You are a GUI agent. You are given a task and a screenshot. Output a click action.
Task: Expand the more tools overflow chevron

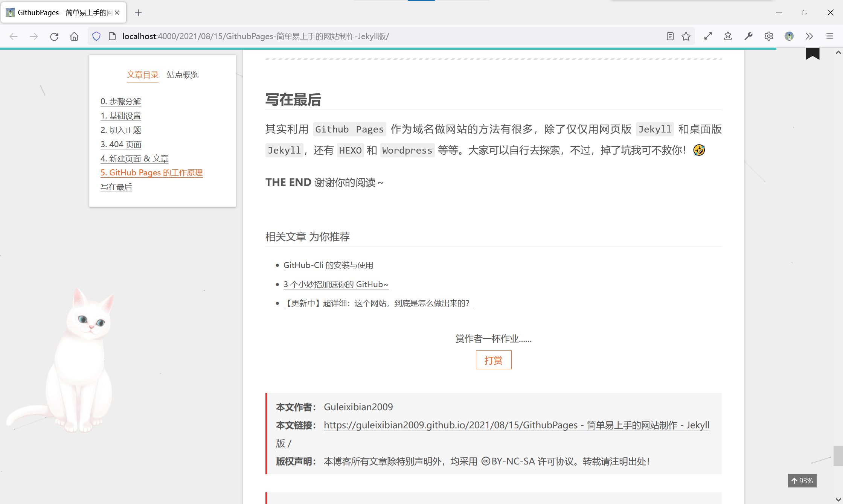pyautogui.click(x=809, y=36)
